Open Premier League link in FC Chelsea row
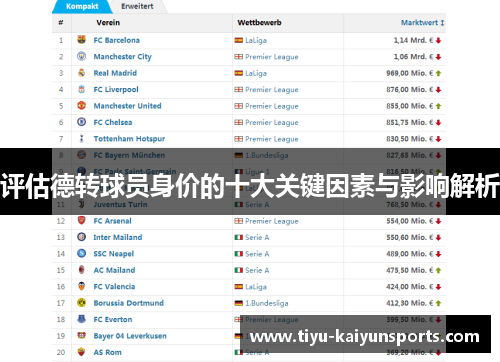 [272, 123]
